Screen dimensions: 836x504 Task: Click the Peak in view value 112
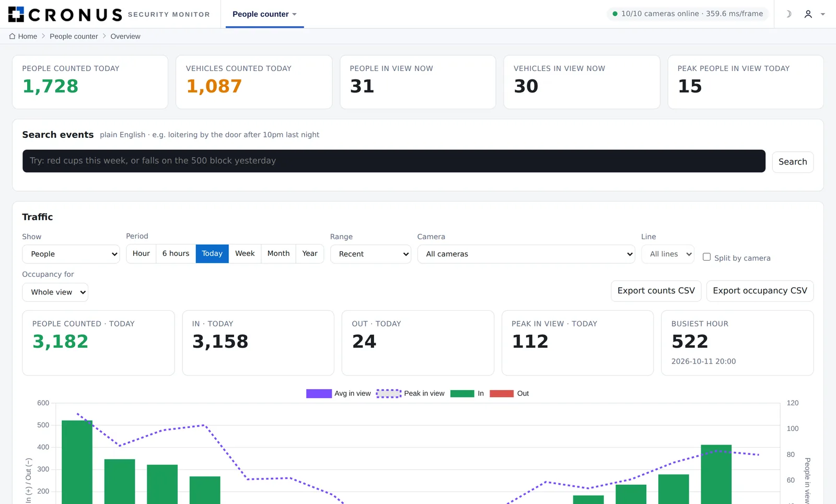tap(530, 342)
